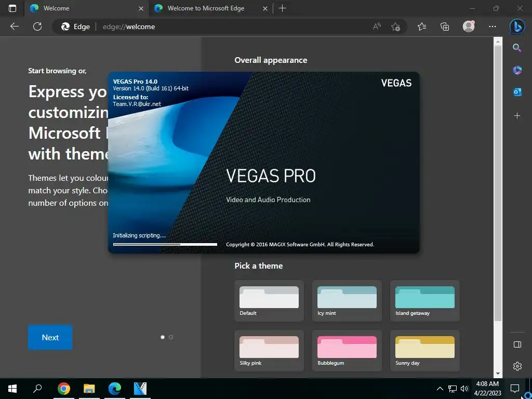Choose the Default theme swatch
This screenshot has width=532, height=399.
click(x=269, y=301)
